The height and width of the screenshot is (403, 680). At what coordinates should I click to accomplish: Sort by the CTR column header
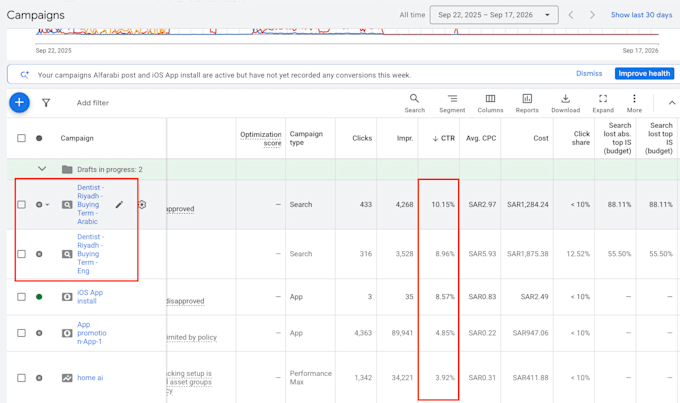[443, 138]
